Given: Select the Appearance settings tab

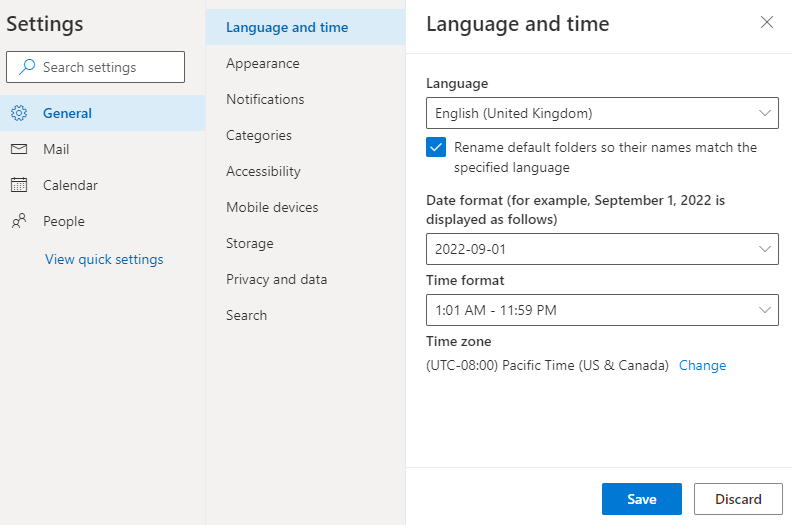Looking at the screenshot, I should pos(262,63).
